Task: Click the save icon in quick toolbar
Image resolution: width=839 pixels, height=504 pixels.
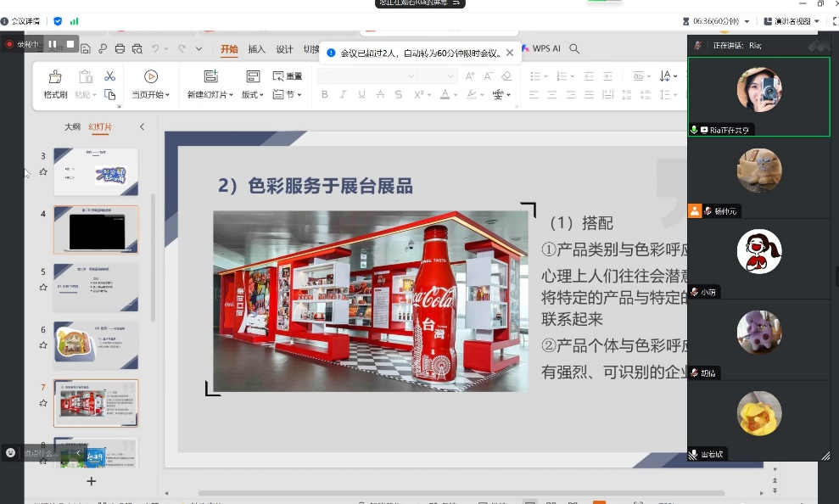Action: pyautogui.click(x=85, y=48)
